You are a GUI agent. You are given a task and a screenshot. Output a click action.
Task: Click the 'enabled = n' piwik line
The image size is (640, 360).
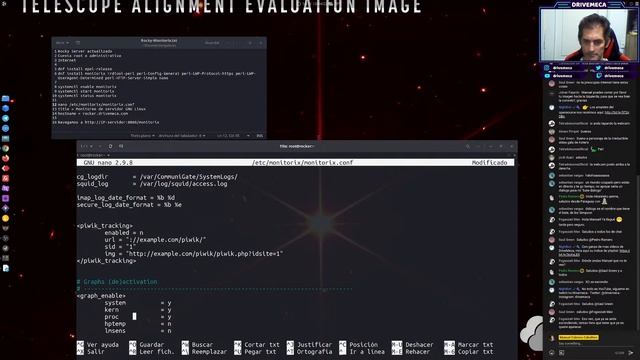(x=124, y=233)
